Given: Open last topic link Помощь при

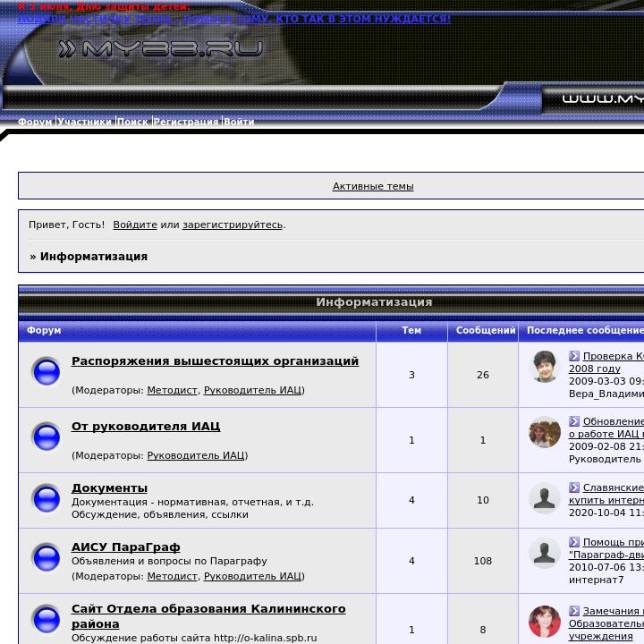Looking at the screenshot, I should (x=607, y=548).
